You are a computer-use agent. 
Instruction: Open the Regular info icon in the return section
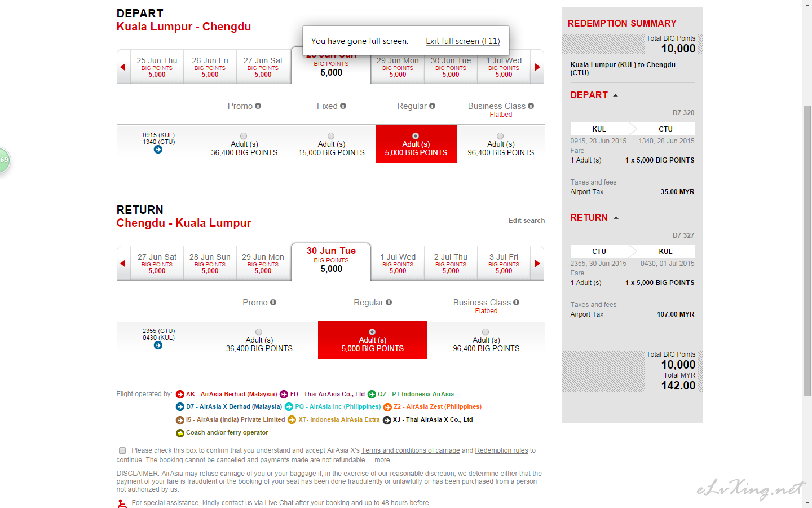point(389,303)
